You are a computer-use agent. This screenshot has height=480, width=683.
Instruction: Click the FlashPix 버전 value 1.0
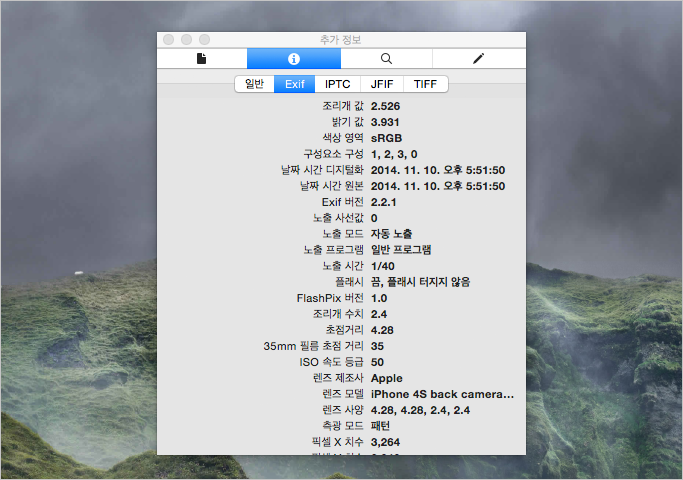pos(379,298)
